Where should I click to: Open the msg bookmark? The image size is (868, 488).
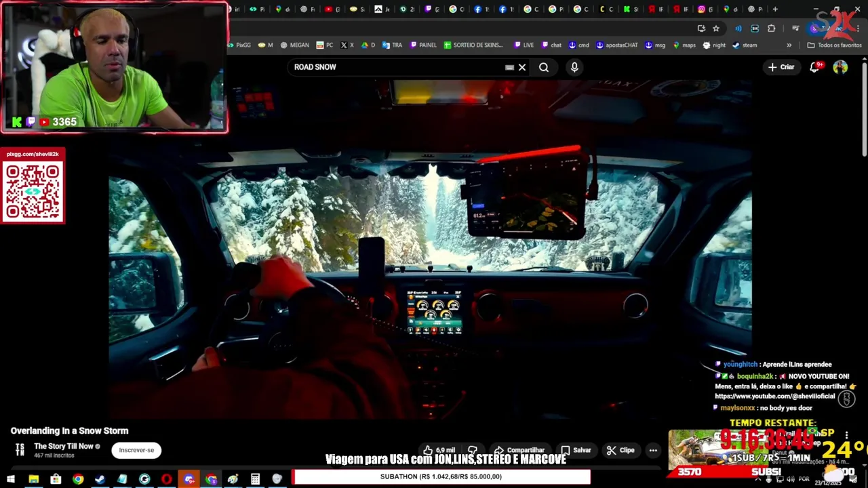point(655,45)
